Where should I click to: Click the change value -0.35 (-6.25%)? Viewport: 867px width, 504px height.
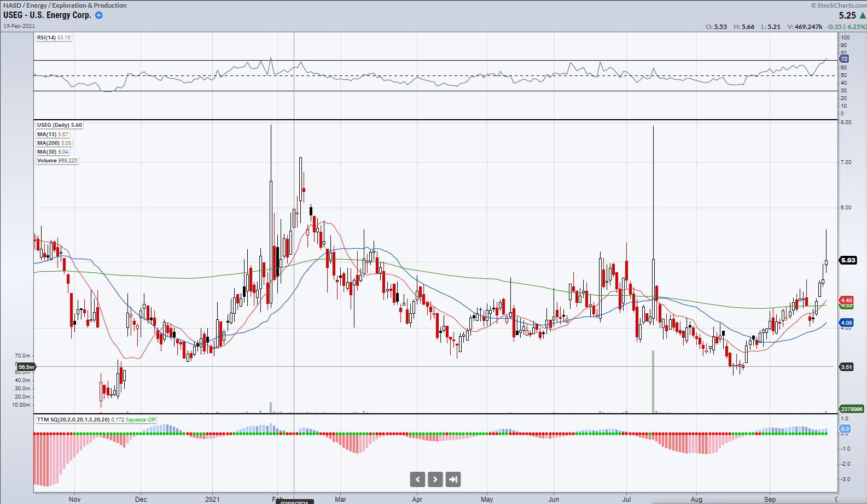pos(846,26)
